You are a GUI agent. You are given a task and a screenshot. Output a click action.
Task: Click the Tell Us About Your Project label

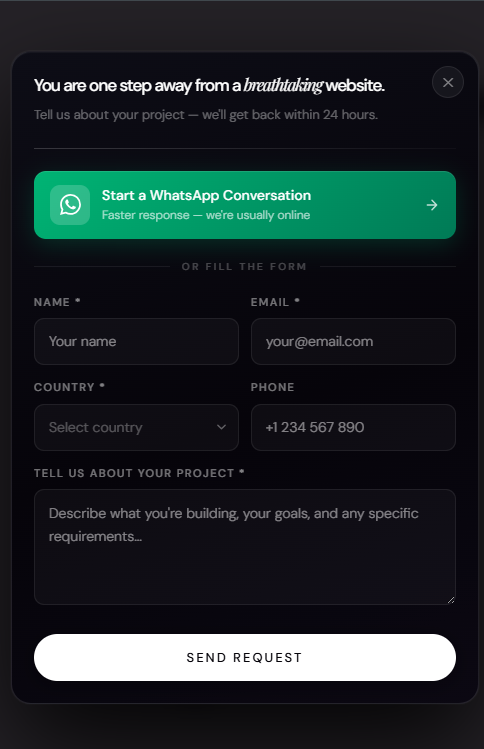[x=139, y=473]
